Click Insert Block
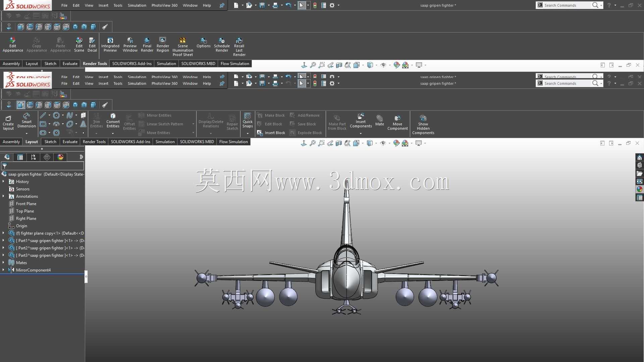 click(271, 133)
